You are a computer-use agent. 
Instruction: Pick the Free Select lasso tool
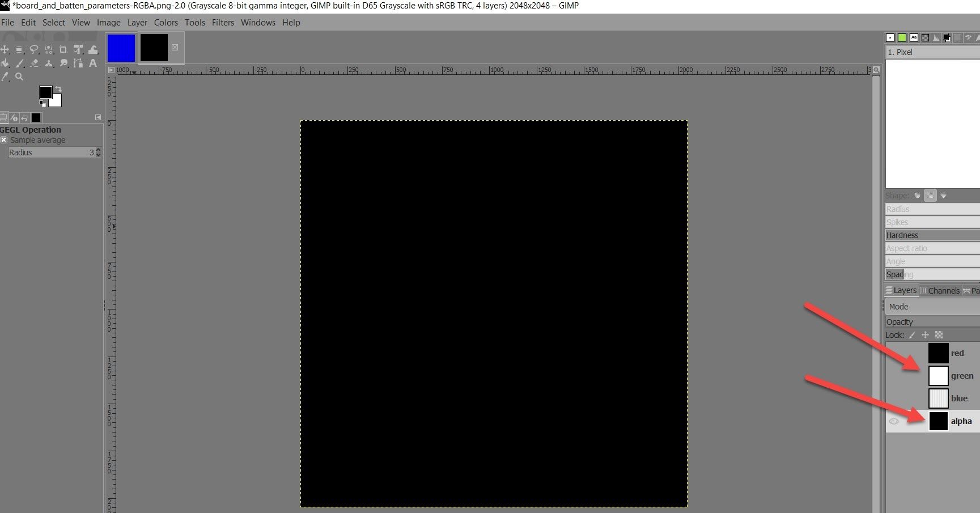[x=34, y=50]
